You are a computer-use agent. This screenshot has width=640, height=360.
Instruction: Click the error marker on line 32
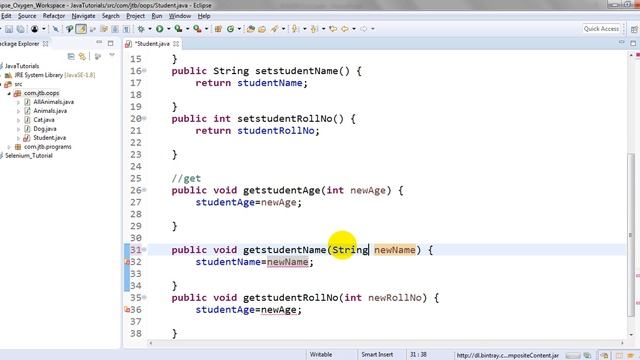click(127, 262)
